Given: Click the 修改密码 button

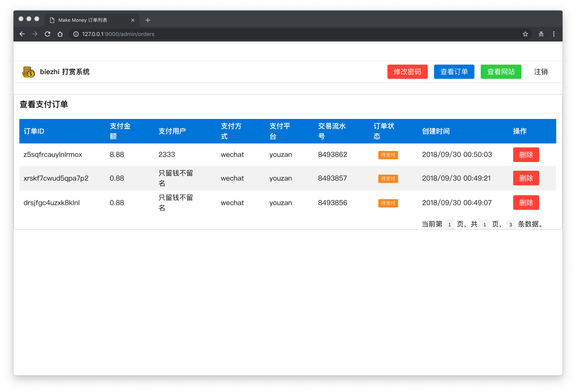Looking at the screenshot, I should tap(407, 72).
